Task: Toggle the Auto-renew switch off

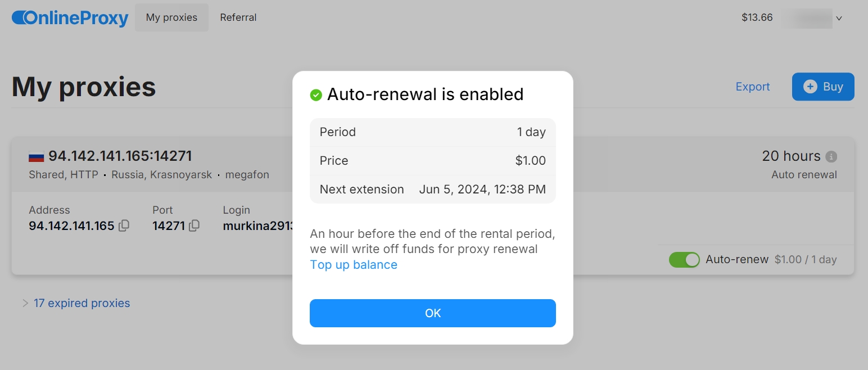Action: coord(684,260)
